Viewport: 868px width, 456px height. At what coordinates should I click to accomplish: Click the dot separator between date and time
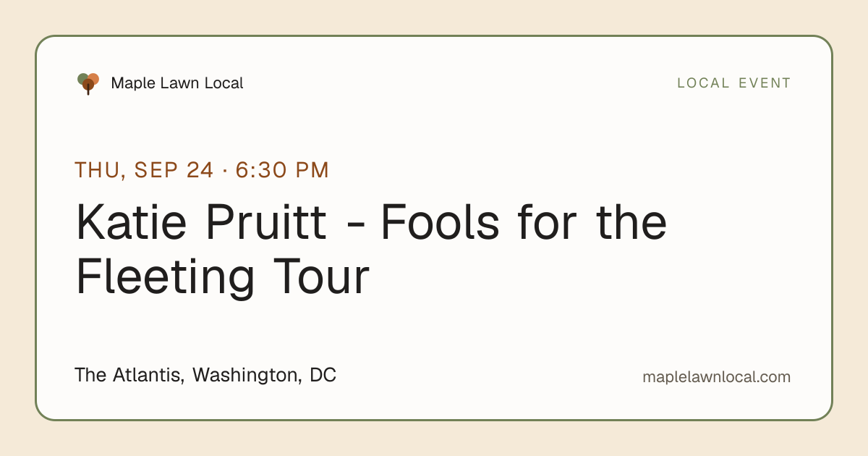click(x=225, y=172)
